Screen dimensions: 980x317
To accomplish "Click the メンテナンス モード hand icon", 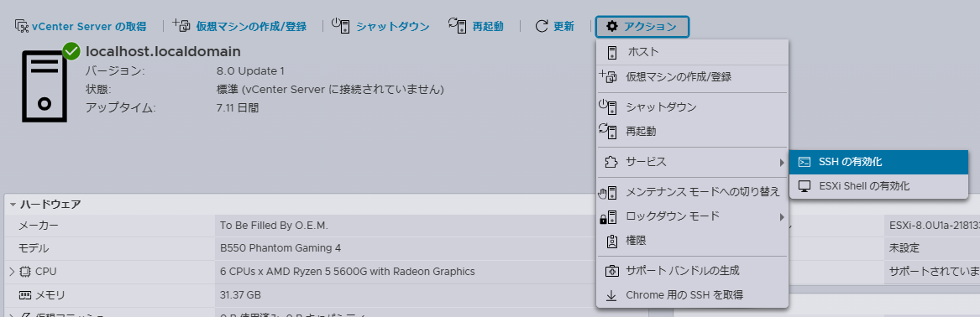I will 608,192.
